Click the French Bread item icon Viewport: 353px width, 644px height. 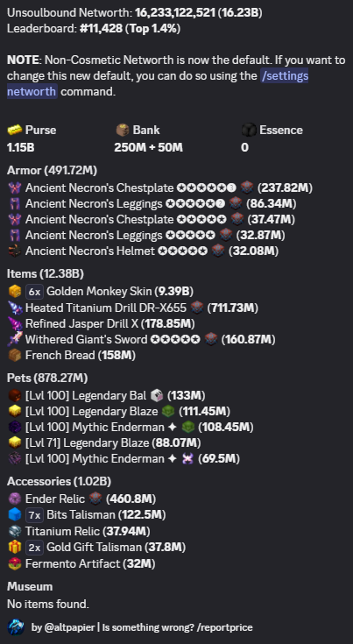(15, 355)
